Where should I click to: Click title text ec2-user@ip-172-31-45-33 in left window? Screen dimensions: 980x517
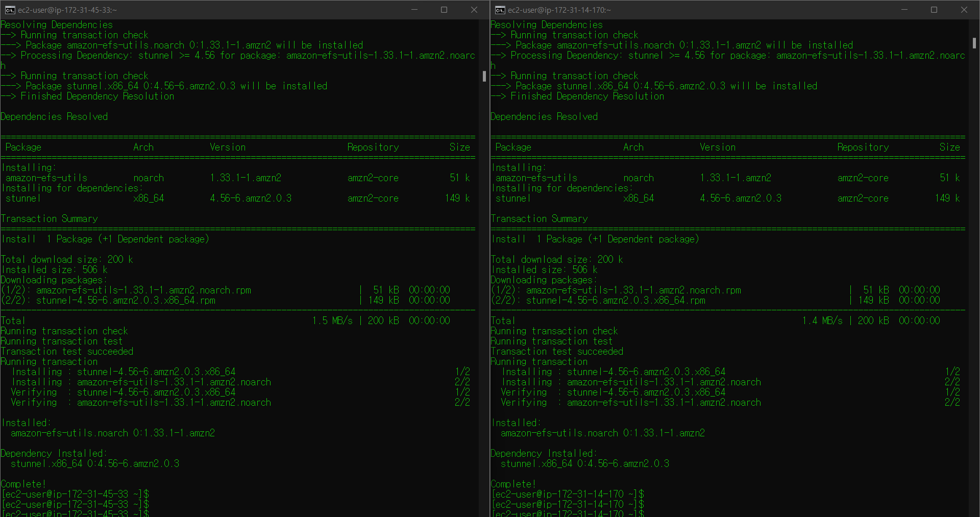67,10
